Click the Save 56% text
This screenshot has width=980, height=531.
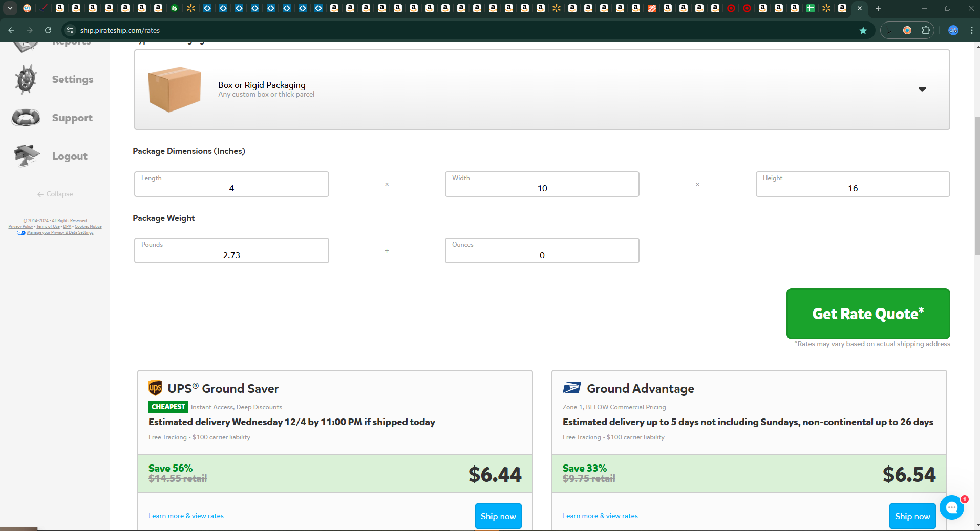[x=171, y=468]
